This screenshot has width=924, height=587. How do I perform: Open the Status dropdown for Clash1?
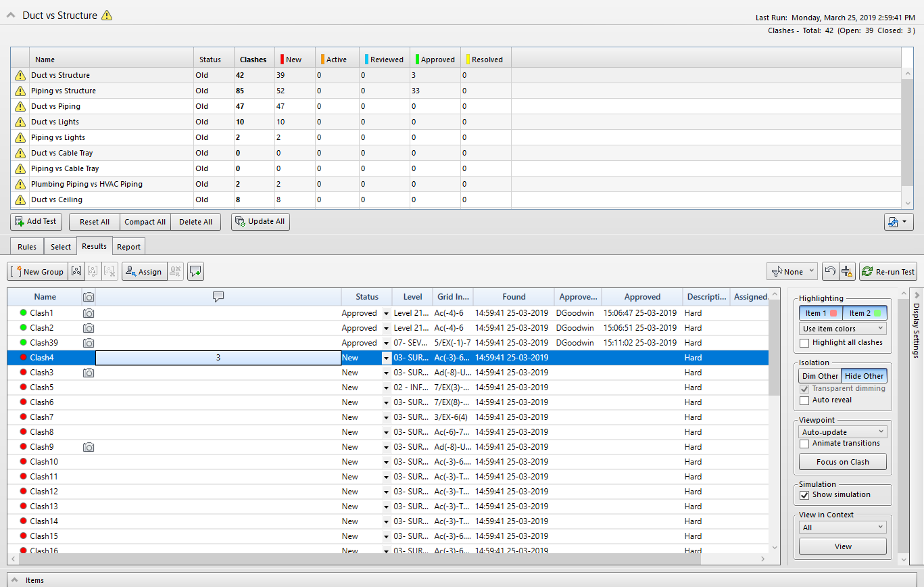click(386, 313)
